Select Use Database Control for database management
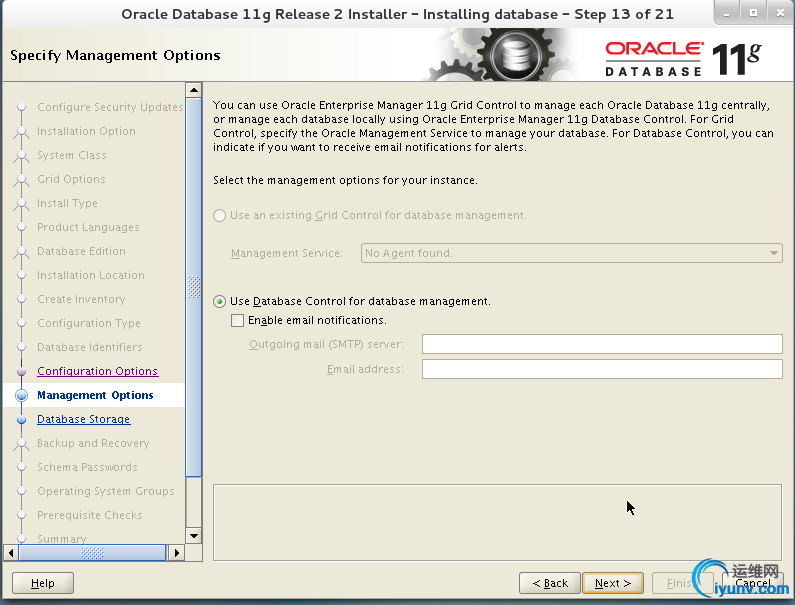The width and height of the screenshot is (795, 605). pyautogui.click(x=219, y=302)
